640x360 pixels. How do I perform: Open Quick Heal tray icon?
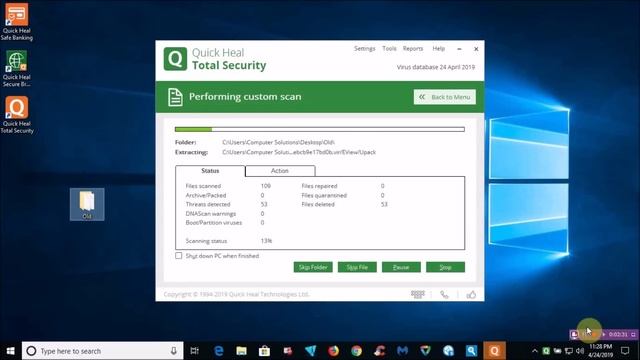pos(546,351)
